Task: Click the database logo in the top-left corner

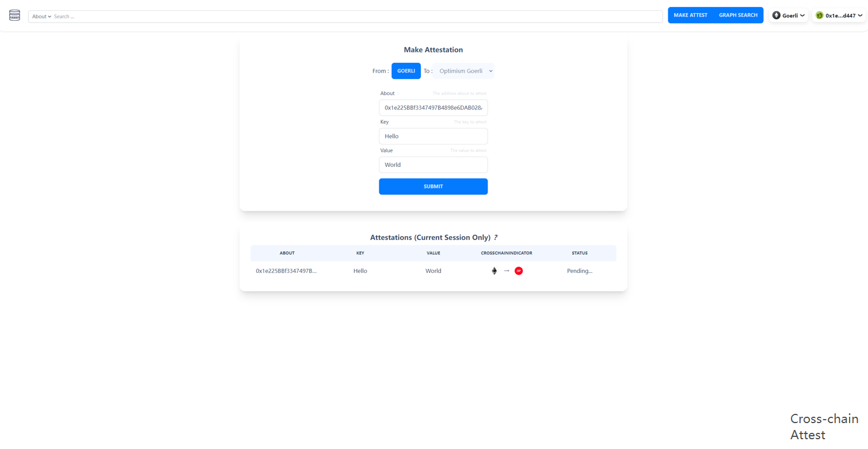Action: [14, 15]
